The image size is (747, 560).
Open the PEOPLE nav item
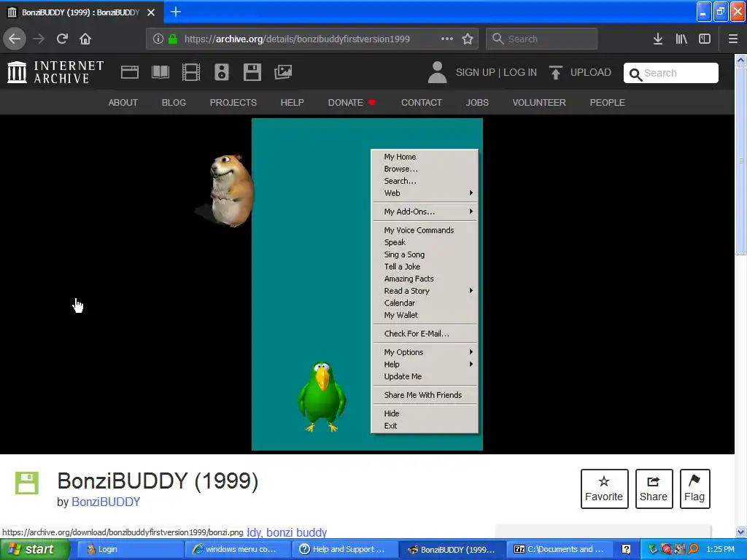click(607, 102)
